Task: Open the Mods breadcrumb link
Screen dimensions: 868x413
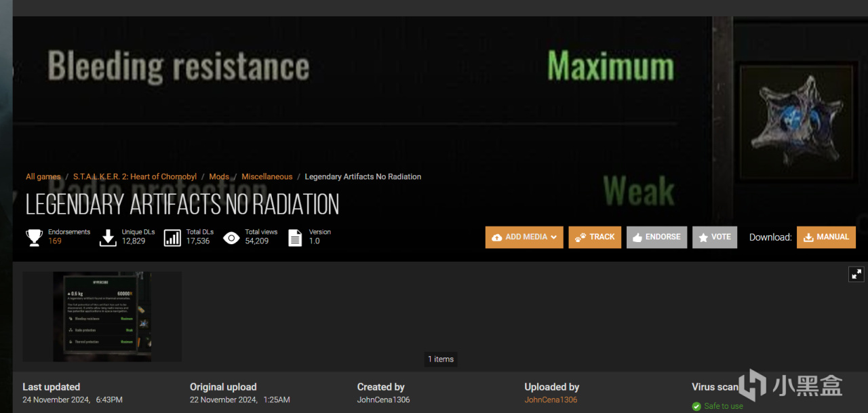Action: click(219, 176)
